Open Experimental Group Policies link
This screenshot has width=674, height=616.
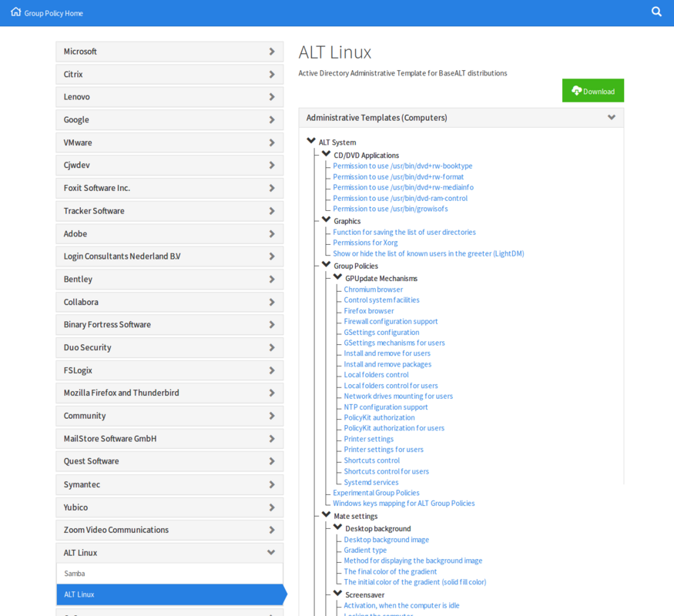[x=376, y=493]
